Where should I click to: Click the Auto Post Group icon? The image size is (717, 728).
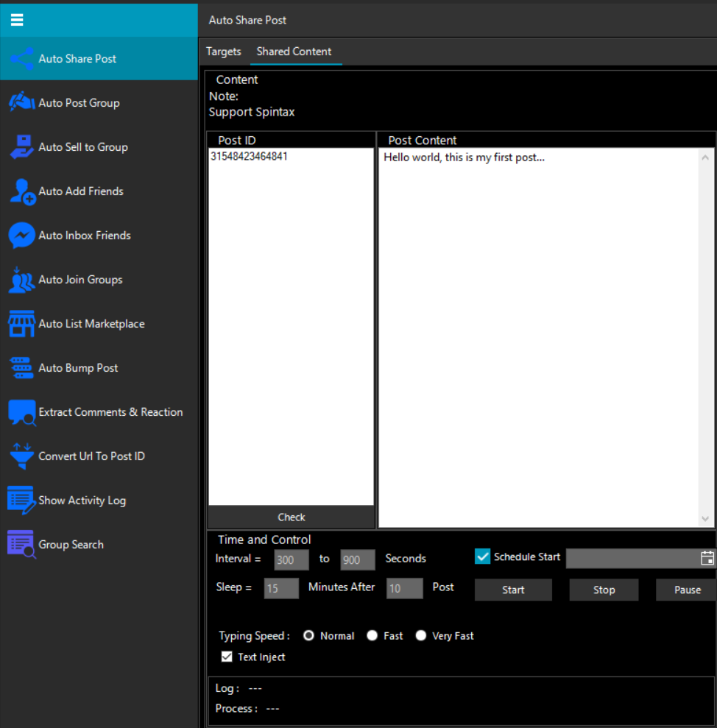pos(21,102)
